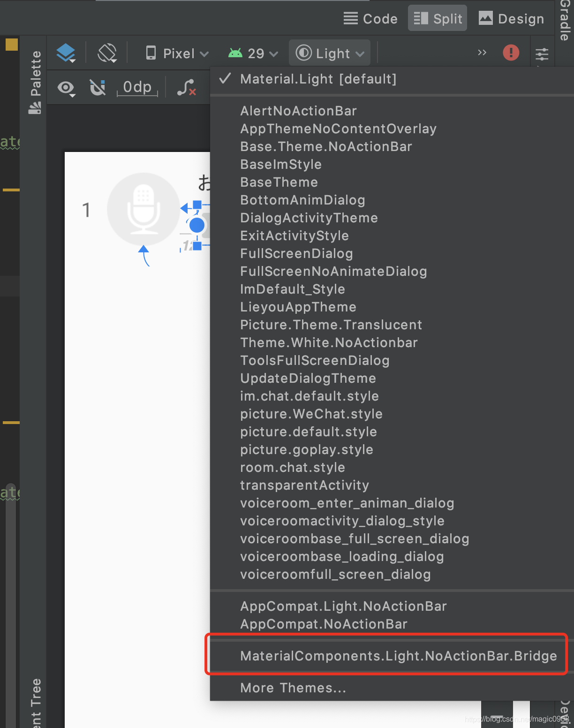The width and height of the screenshot is (574, 728).
Task: Open the design surface layers selector
Action: click(x=66, y=53)
